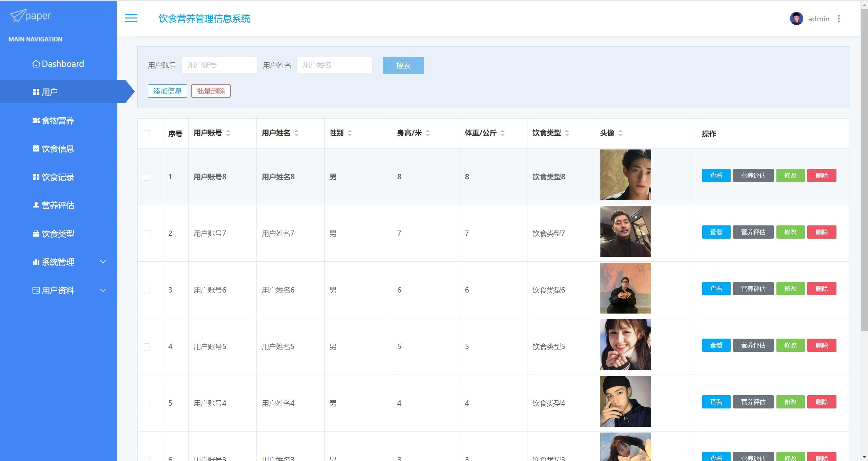868x461 pixels.
Task: Open the admin avatar picture
Action: 796,19
